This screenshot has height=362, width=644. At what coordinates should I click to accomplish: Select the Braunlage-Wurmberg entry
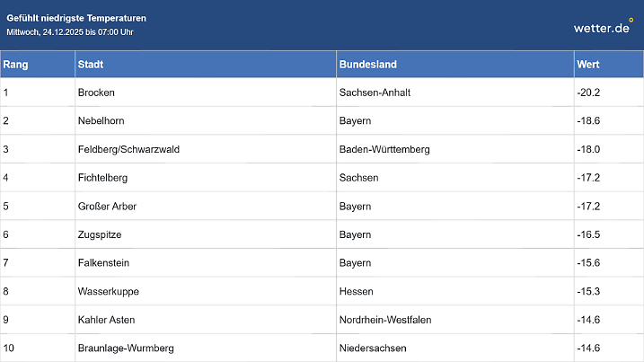pos(126,349)
